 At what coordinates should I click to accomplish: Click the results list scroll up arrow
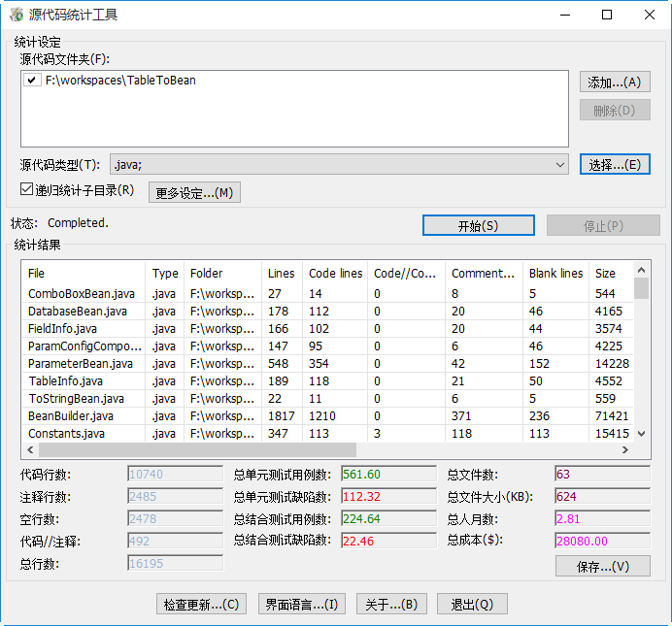(x=641, y=270)
